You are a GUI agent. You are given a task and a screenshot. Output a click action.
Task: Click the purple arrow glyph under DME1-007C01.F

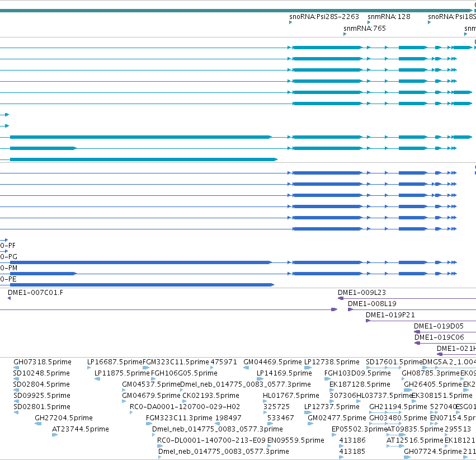(x=10, y=298)
